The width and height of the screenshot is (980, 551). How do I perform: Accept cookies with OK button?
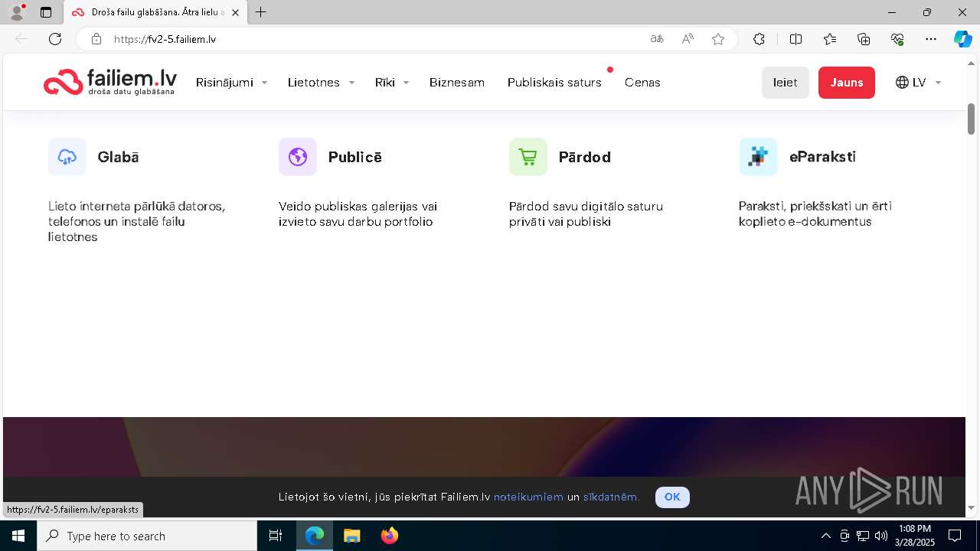click(672, 497)
